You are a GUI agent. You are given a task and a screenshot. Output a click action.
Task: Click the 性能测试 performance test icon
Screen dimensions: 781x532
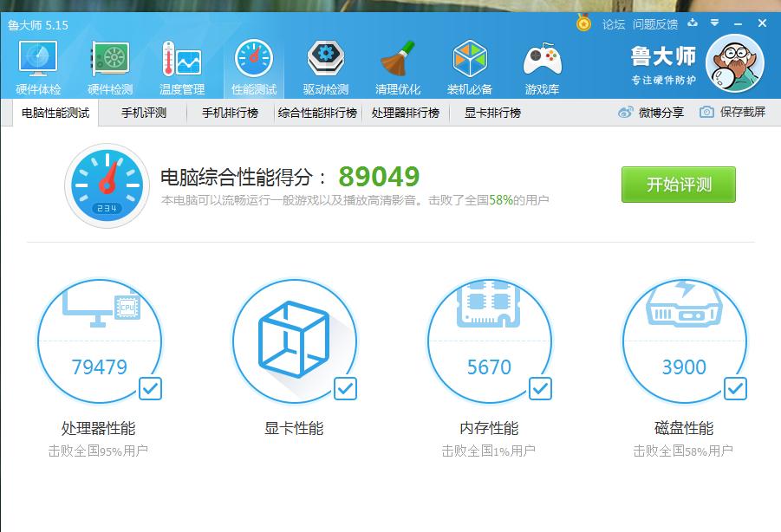(x=251, y=61)
